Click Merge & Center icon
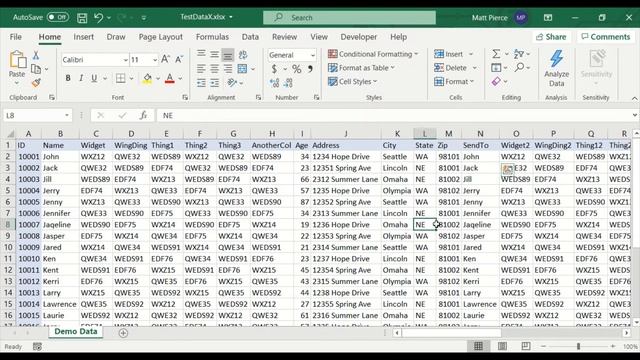Screen dimensions: 640x360 coord(242,69)
